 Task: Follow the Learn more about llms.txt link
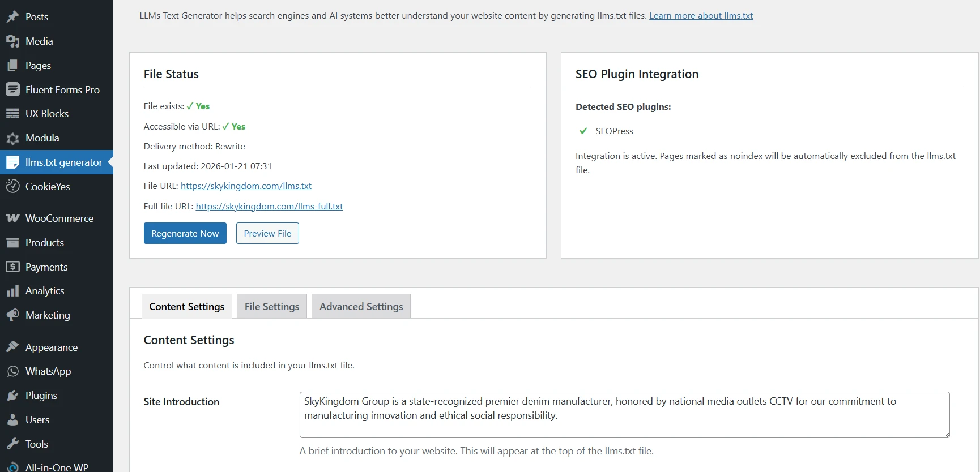tap(701, 15)
